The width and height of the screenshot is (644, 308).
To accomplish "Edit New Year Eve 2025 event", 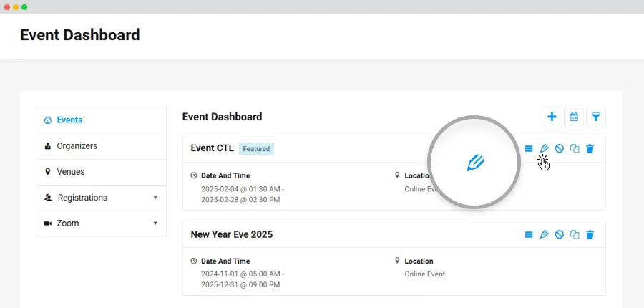I will tap(545, 234).
